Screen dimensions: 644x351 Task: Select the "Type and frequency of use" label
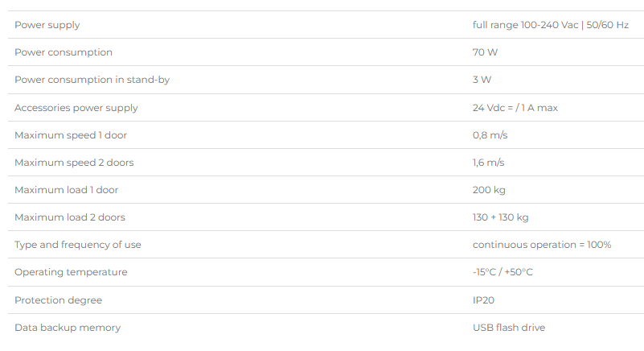(x=78, y=245)
